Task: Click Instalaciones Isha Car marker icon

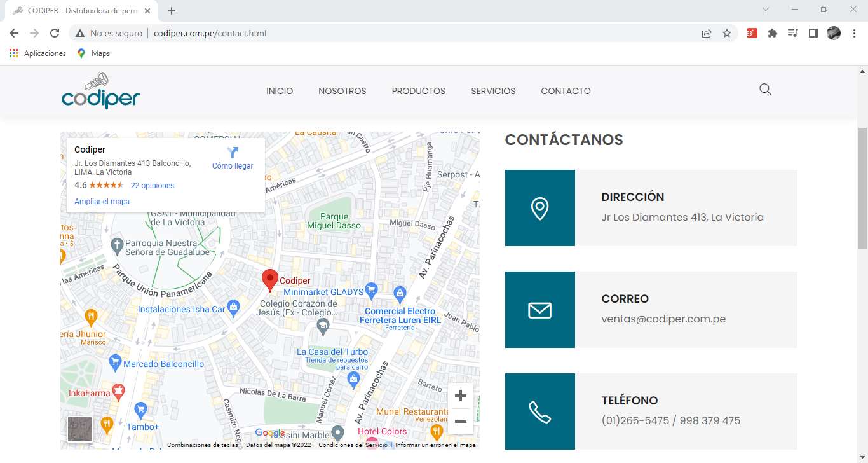Action: tap(233, 307)
